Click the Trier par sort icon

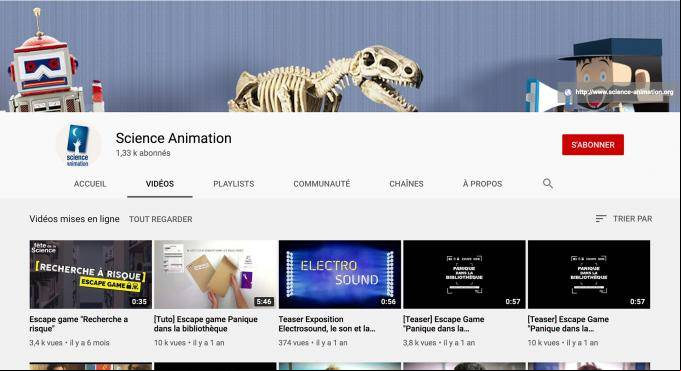[x=601, y=219]
